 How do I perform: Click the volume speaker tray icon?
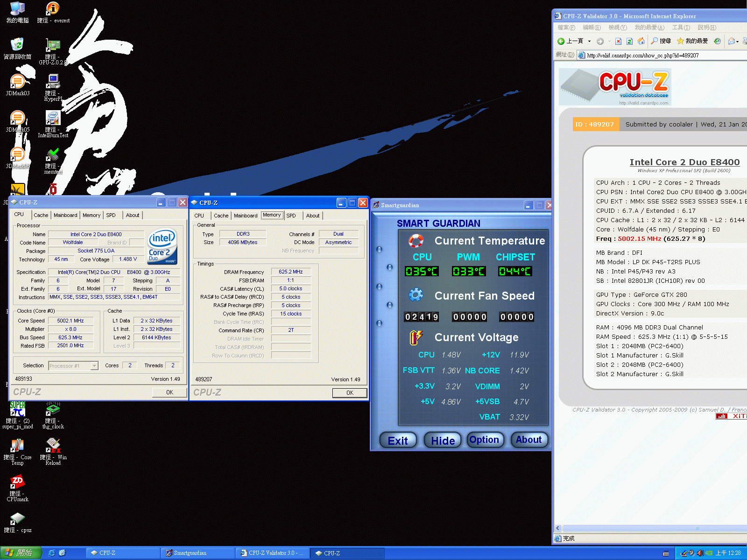point(700,553)
